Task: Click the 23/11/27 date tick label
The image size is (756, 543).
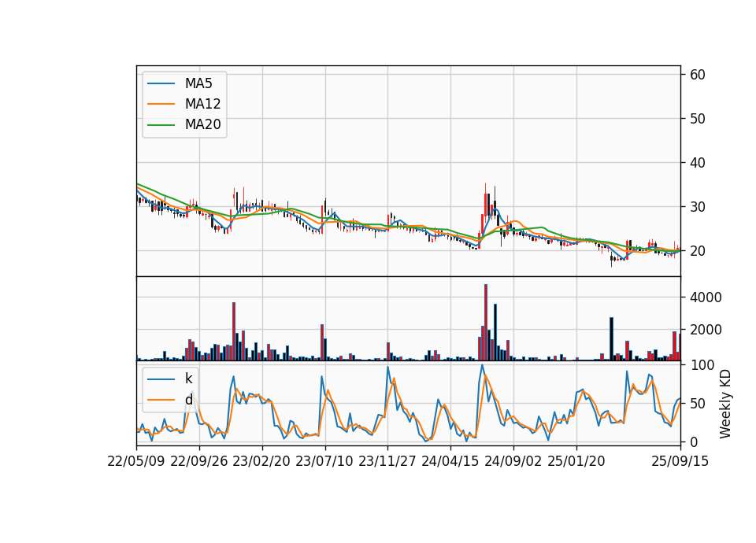Action: tap(387, 461)
